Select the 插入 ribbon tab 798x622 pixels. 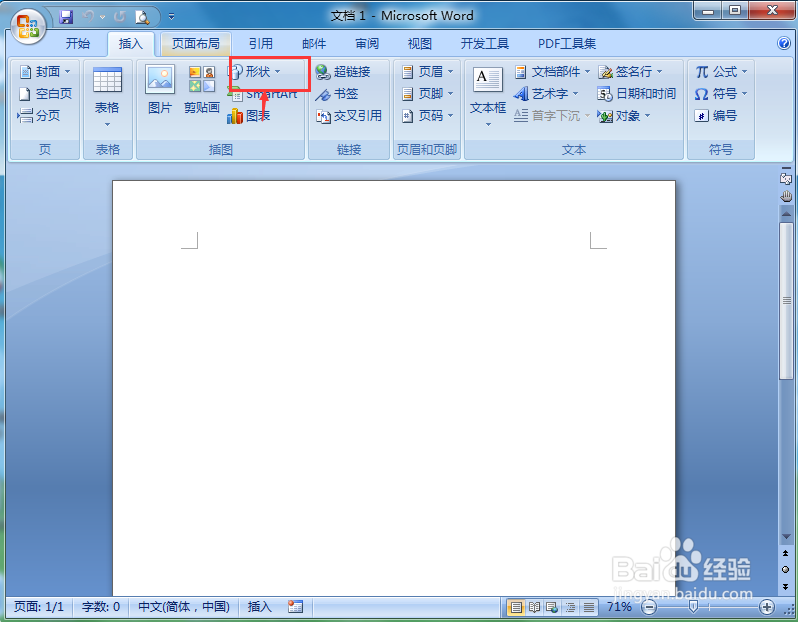[x=131, y=44]
